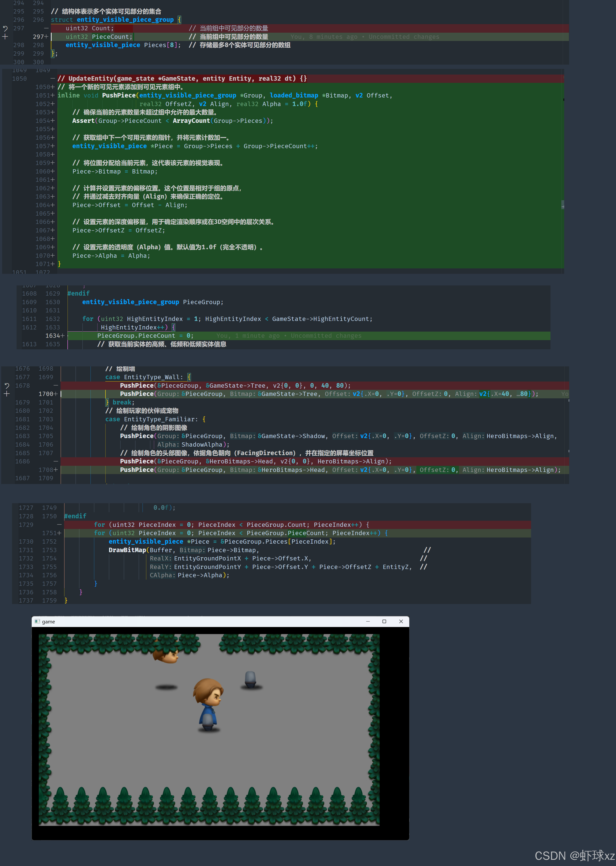Click the added-line marker at line 1634
Screen dimensions: 616x866
point(63,336)
